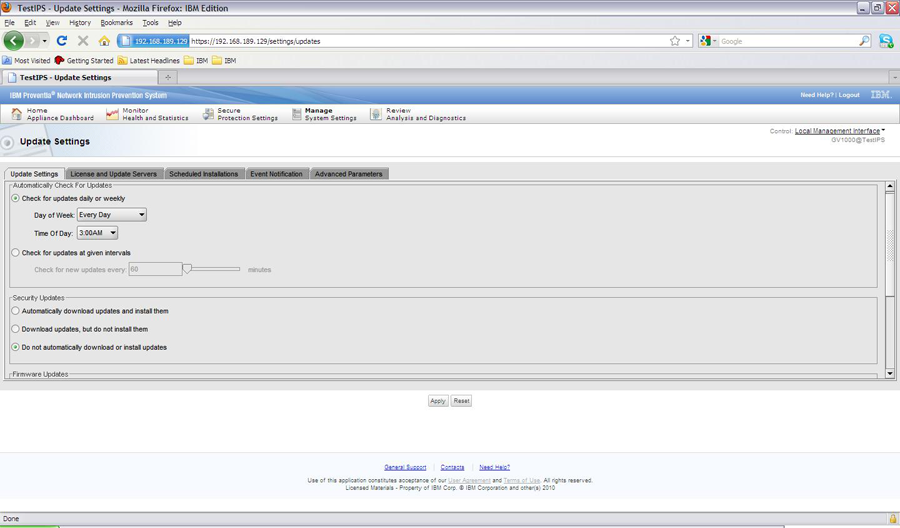Screen dimensions: 900x528
Task: Open the Bookmarks menu
Action: (117, 22)
